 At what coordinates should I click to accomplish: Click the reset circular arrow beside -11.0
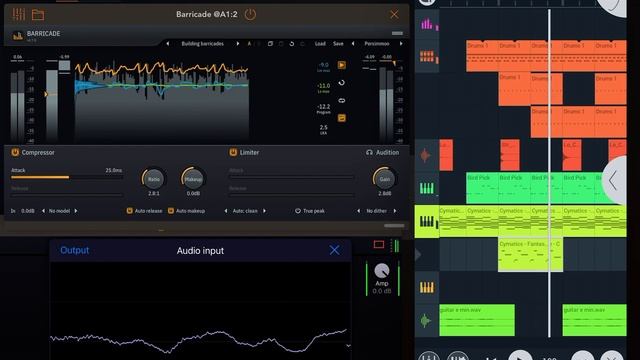[x=342, y=83]
